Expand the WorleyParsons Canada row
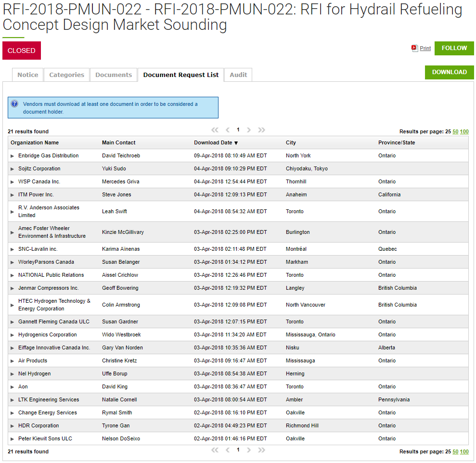 pyautogui.click(x=12, y=262)
